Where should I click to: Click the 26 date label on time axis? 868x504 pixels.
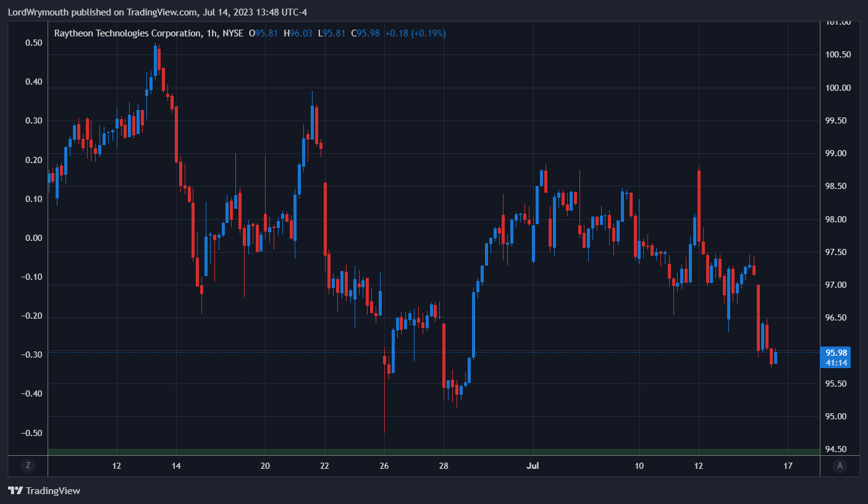point(384,466)
